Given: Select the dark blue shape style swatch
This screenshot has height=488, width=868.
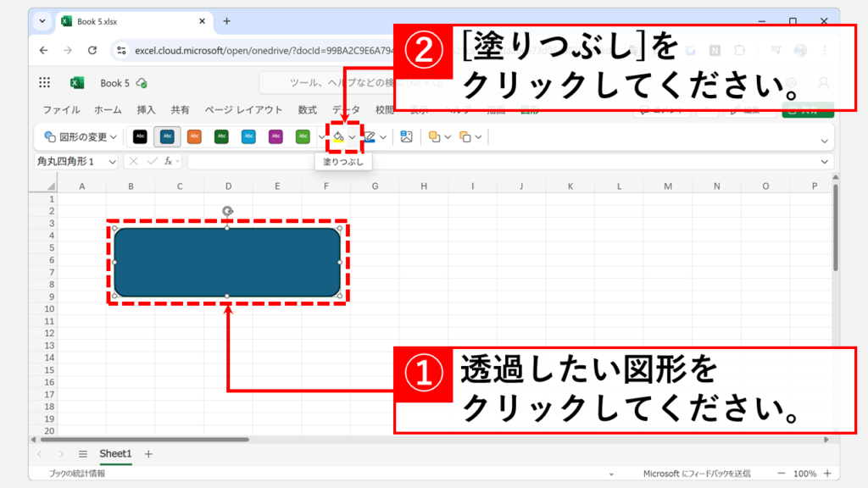Looking at the screenshot, I should [167, 136].
